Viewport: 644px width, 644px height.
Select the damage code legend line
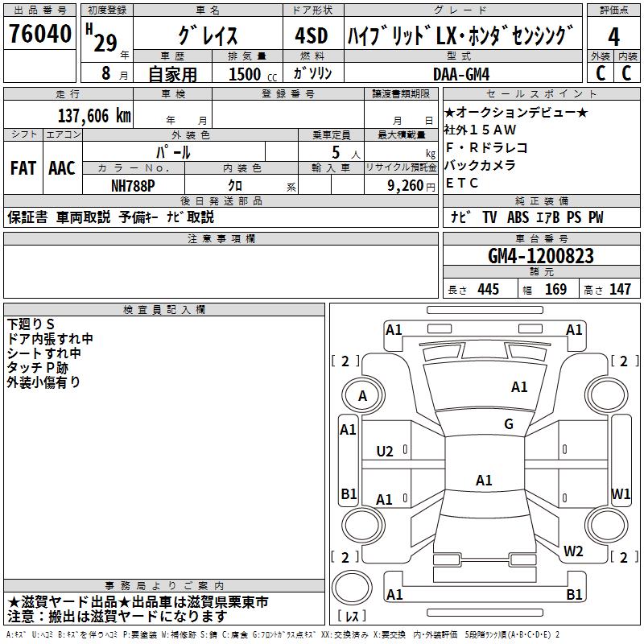(x=283, y=634)
